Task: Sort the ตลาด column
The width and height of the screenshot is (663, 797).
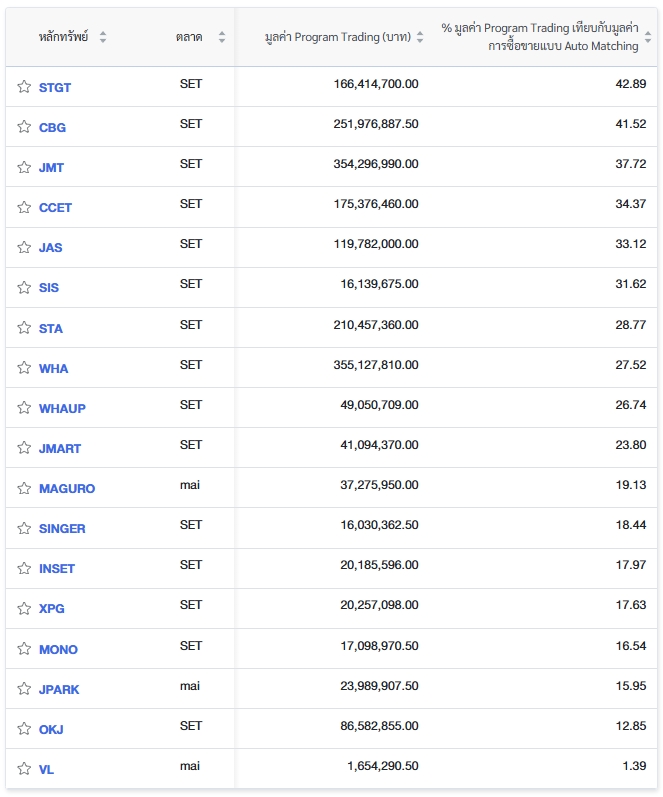Action: tap(221, 37)
